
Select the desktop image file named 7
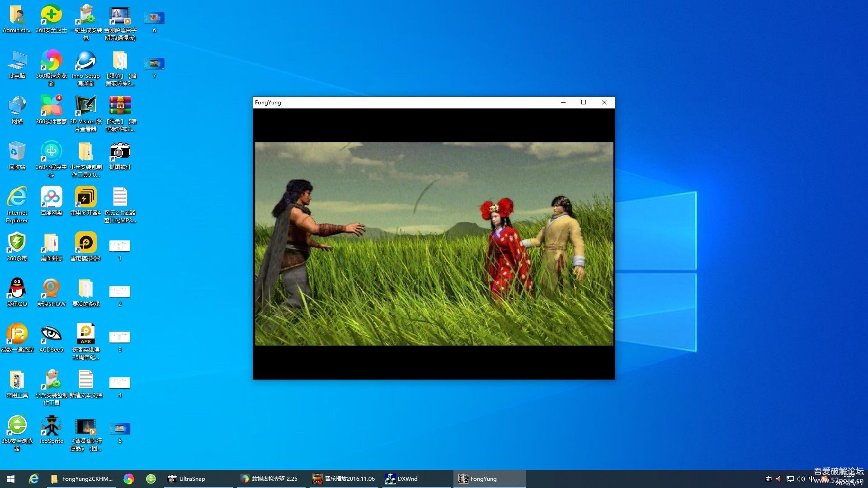[154, 67]
